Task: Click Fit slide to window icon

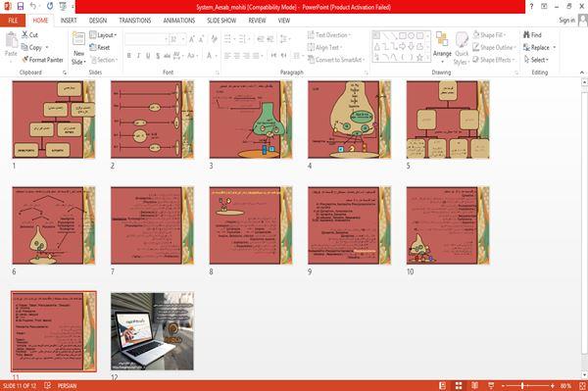Action: tap(582, 385)
